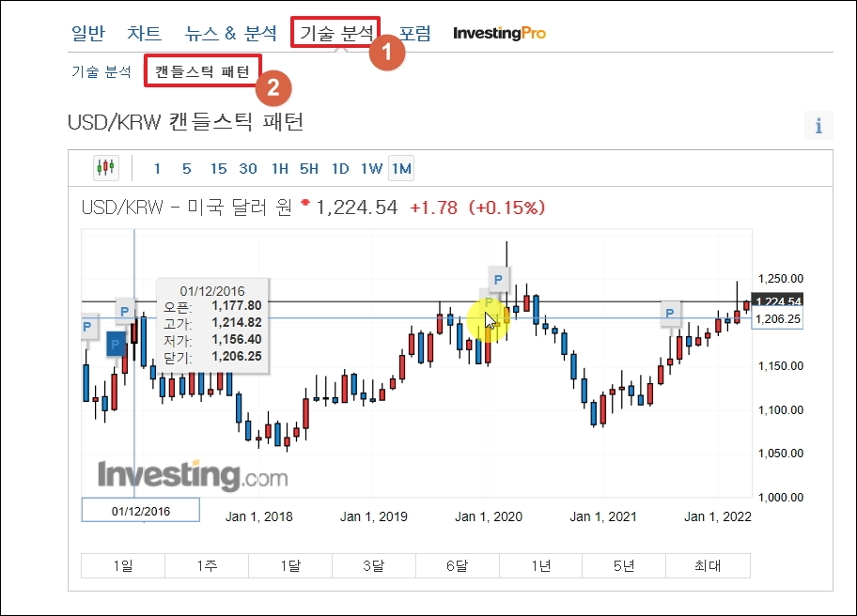This screenshot has width=857, height=616.
Task: Click the dark blue filled P marker
Action: tap(116, 345)
